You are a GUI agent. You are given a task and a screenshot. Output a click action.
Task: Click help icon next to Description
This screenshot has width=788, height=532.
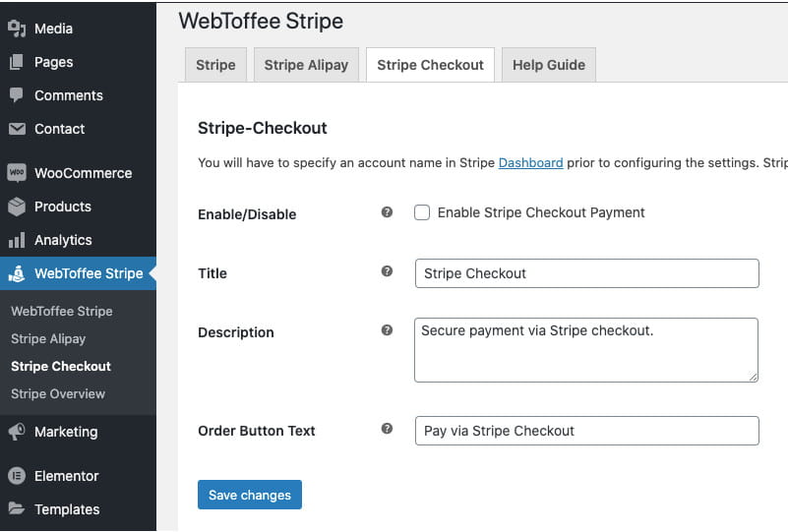click(x=387, y=330)
